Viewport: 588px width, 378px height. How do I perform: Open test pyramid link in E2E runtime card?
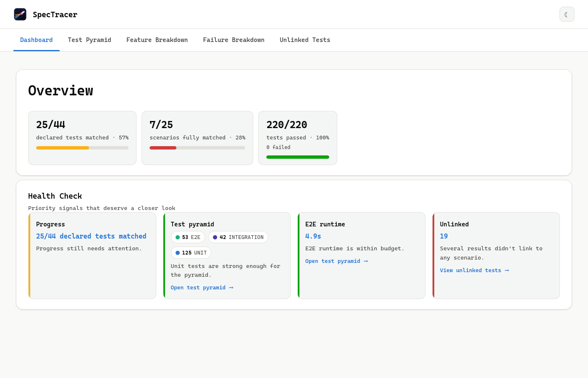pos(336,261)
